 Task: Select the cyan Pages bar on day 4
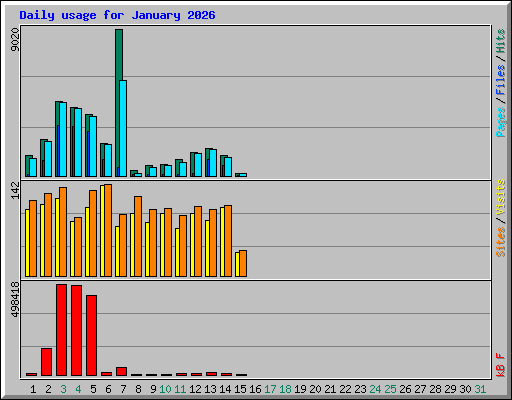[78, 142]
